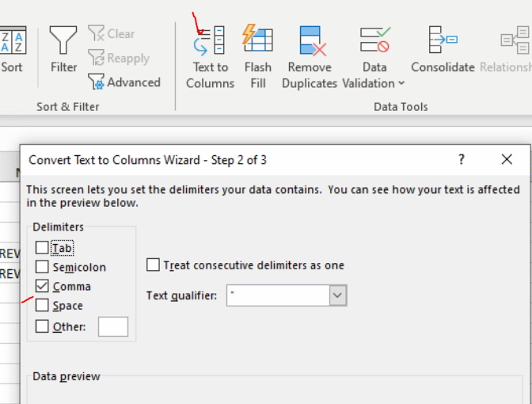532x404 pixels.
Task: Open Remove Duplicates tool
Action: point(310,40)
